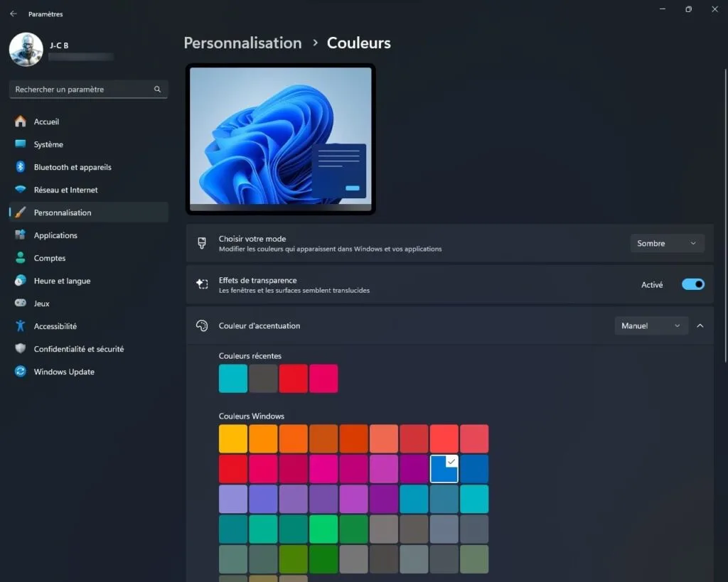This screenshot has height=582, width=728.
Task: Click the J-C B profile avatar
Action: [26, 49]
